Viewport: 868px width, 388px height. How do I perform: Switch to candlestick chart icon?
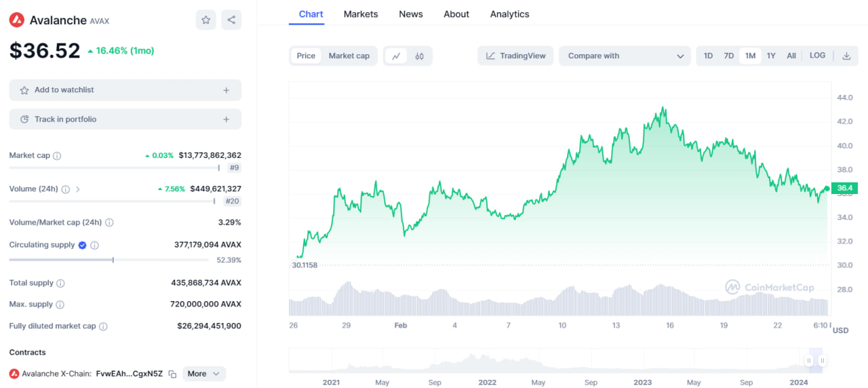point(419,56)
